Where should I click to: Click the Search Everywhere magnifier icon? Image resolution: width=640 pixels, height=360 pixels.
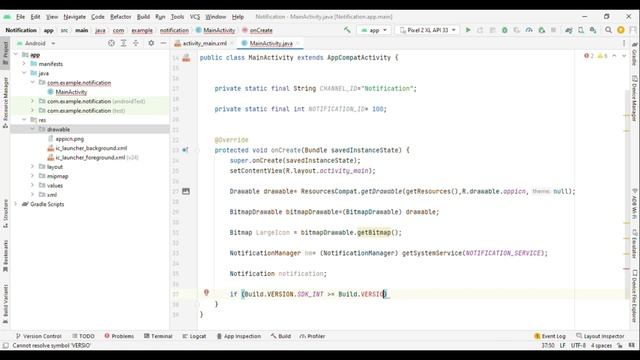coord(608,30)
